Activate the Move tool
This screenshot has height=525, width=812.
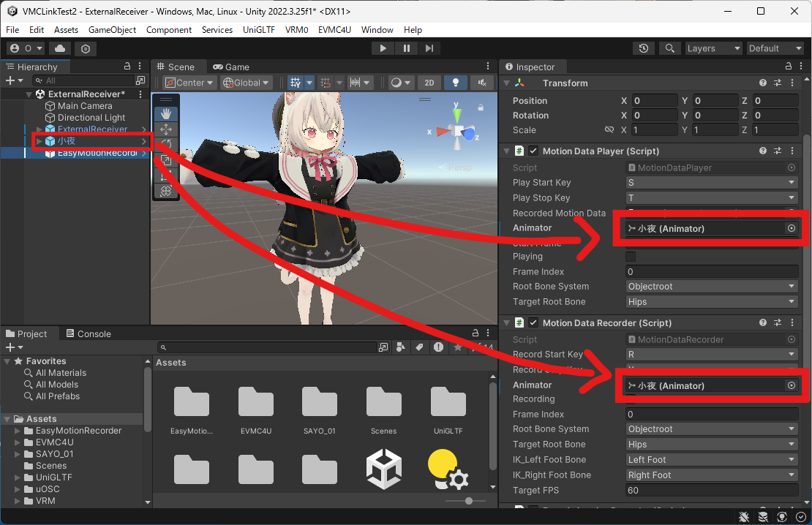(x=165, y=129)
